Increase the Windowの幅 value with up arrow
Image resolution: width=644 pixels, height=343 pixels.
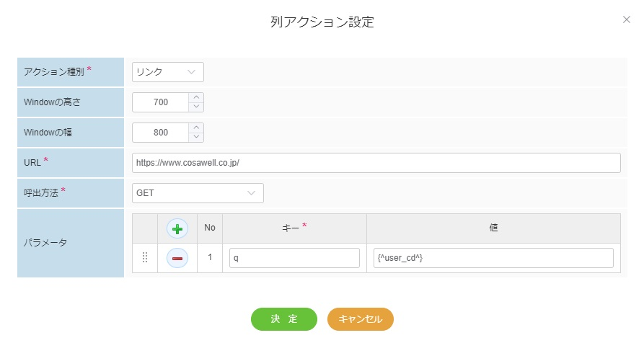click(x=196, y=128)
